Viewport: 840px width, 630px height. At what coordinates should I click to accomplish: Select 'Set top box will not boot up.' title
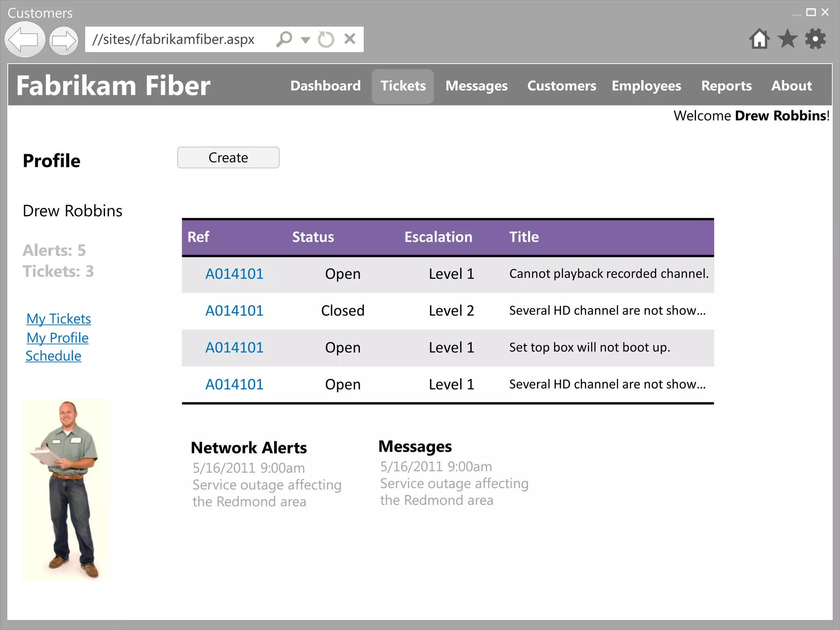(590, 347)
